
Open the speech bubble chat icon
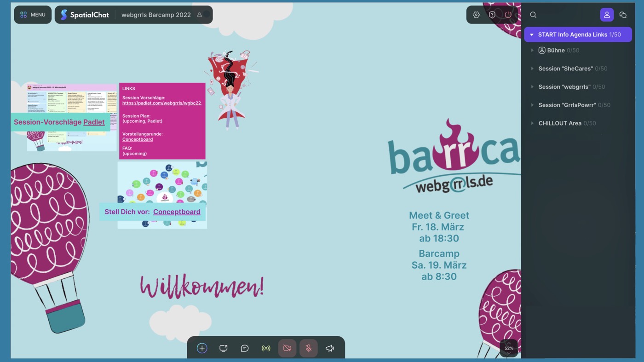point(245,348)
